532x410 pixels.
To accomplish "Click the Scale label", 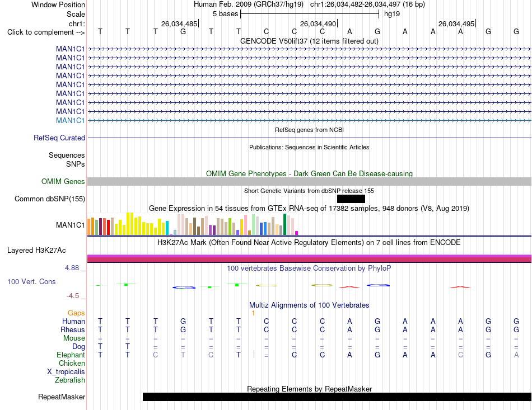I will [76, 14].
